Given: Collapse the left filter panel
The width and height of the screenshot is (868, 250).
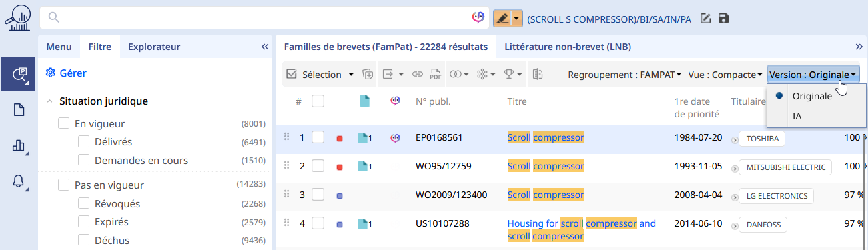Looking at the screenshot, I should [264, 47].
